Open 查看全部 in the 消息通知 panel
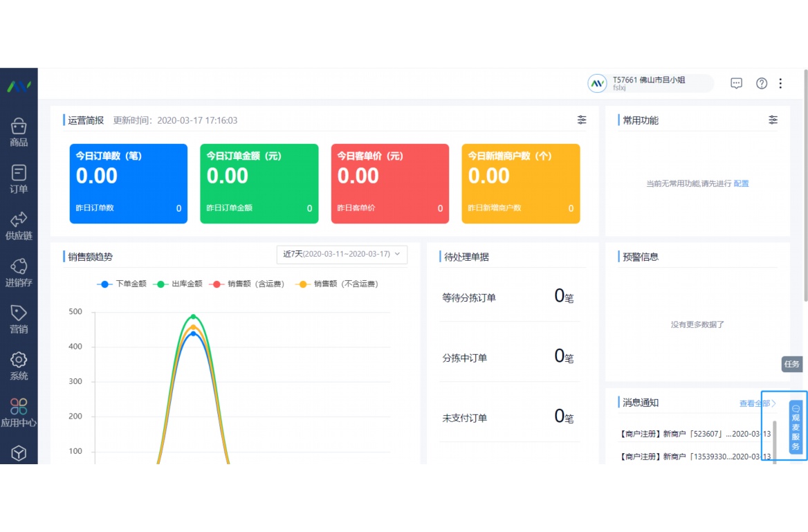Viewport: 808px width, 532px height. tap(757, 402)
